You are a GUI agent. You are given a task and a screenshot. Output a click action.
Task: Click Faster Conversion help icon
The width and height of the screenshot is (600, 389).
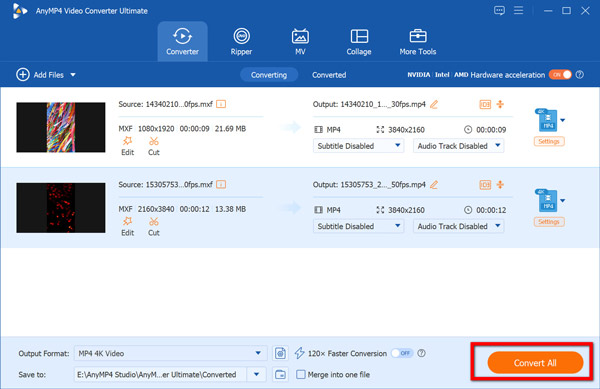point(421,353)
